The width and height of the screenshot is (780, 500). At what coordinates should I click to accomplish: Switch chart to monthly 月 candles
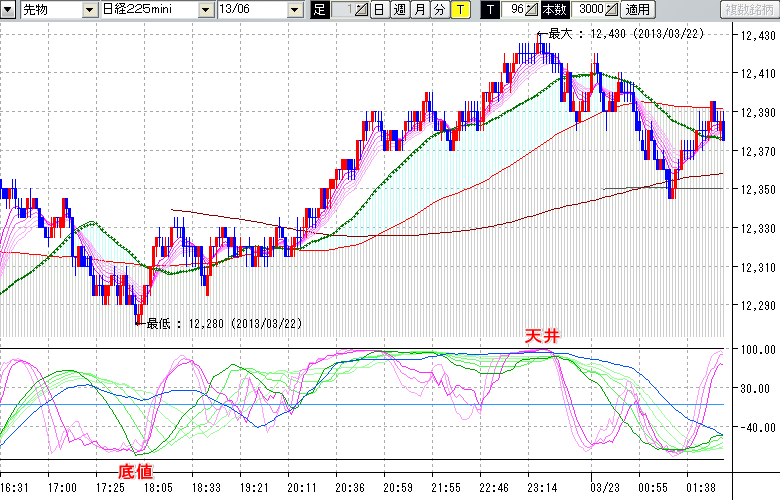pos(419,10)
